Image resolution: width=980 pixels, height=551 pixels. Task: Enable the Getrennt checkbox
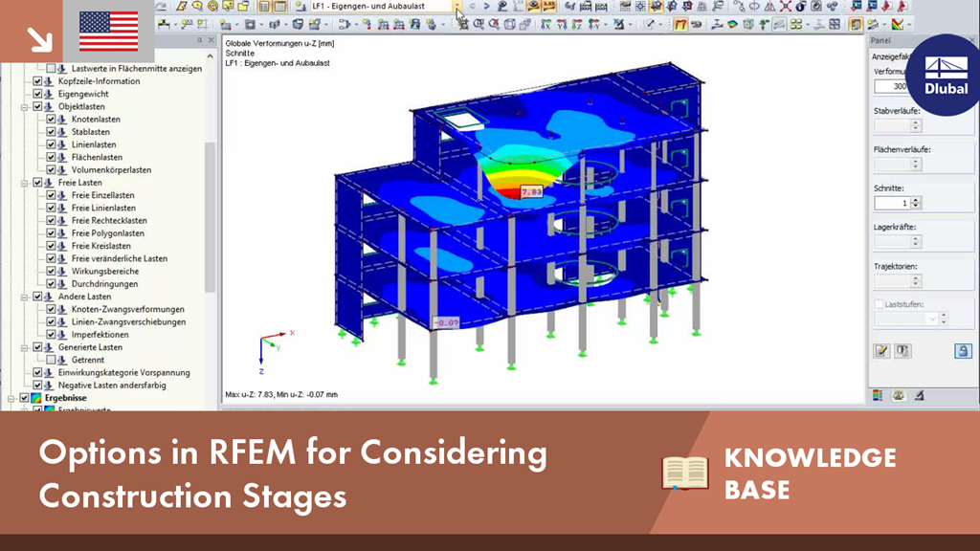pos(52,360)
